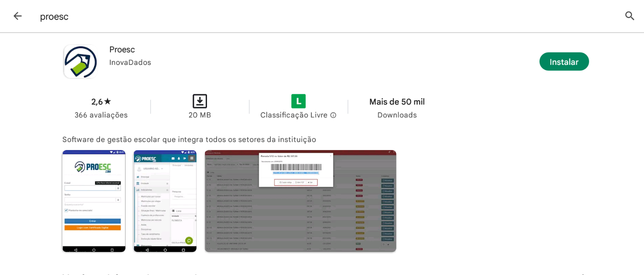This screenshot has height=275, width=644.
Task: Tap the rating star icon
Action: 107,101
